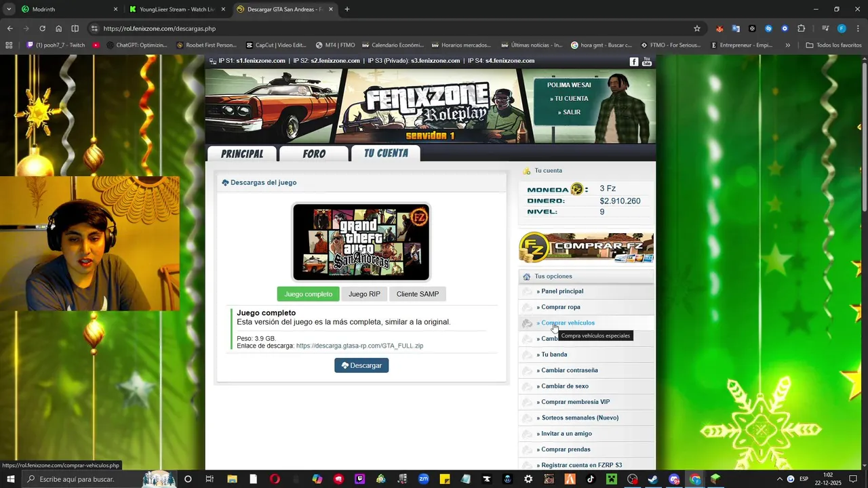Open Windows Start menu
Image resolution: width=868 pixels, height=488 pixels.
pos(11,479)
